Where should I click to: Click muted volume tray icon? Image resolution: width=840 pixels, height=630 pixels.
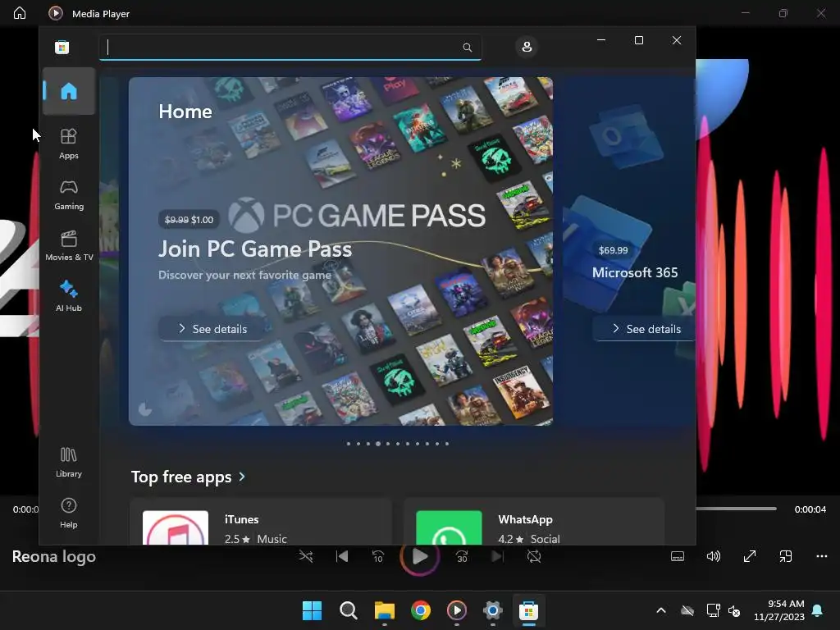(x=734, y=610)
